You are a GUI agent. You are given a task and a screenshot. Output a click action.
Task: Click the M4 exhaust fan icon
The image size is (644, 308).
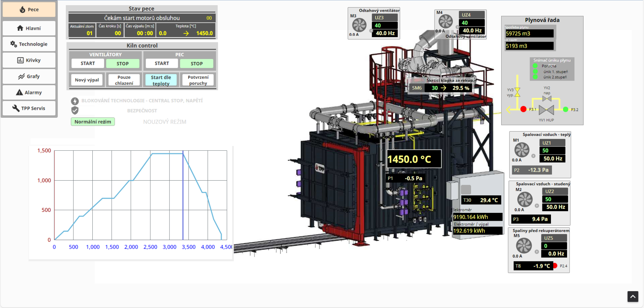point(446,22)
